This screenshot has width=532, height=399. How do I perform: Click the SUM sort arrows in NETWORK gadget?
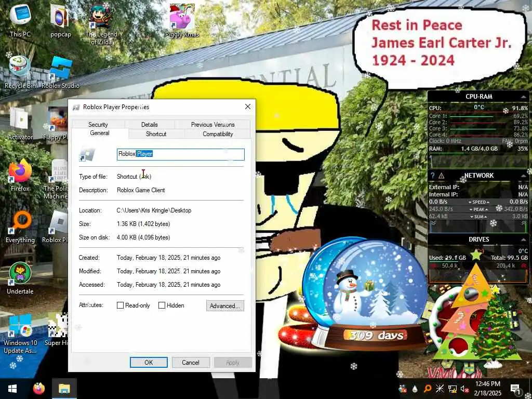(x=479, y=217)
